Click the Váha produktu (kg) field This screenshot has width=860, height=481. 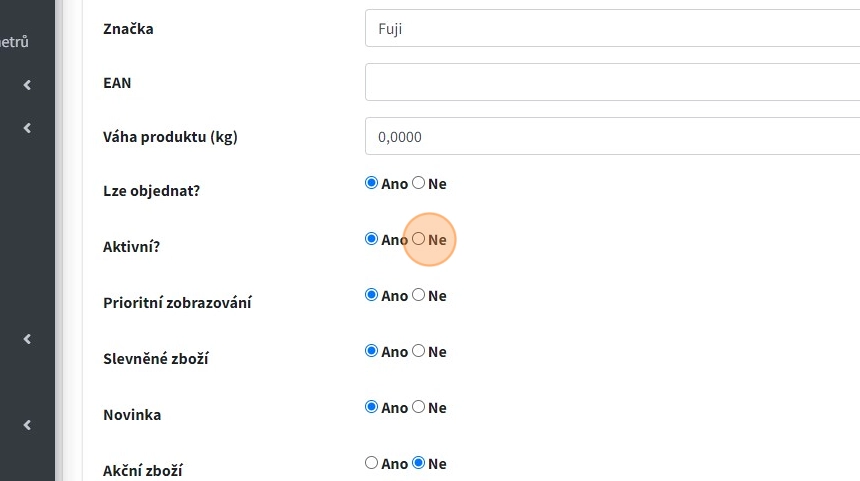pos(612,136)
